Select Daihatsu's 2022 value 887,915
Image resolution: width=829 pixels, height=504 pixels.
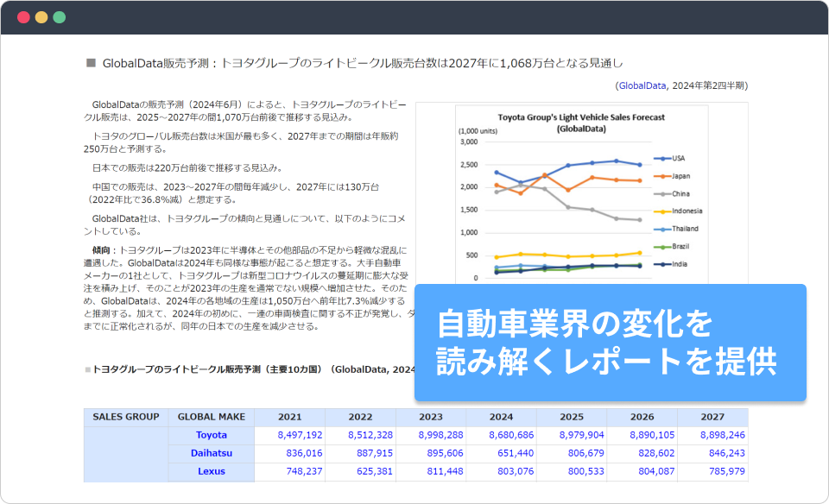point(375,453)
